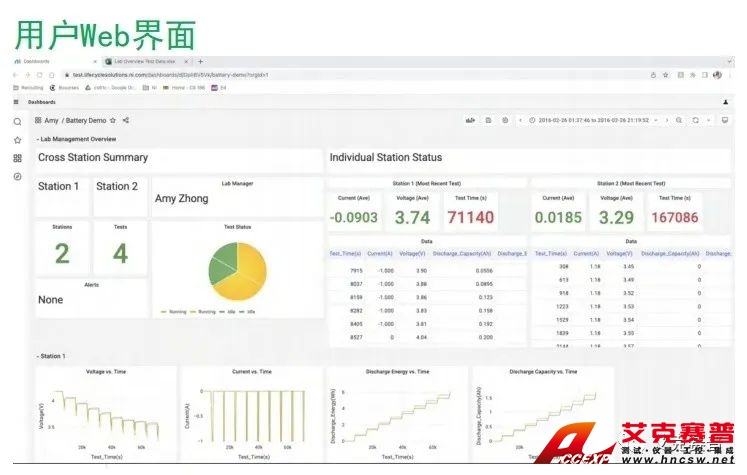Open starred dashboards from the sidebar star
747x475 pixels.
tap(17, 140)
